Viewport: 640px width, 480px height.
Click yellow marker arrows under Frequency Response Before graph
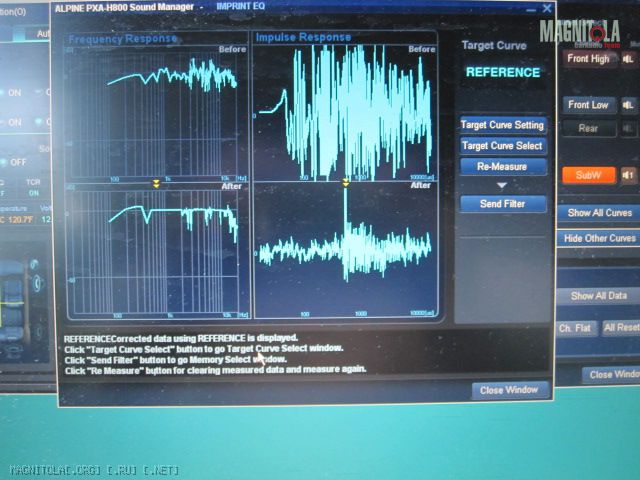pos(156,184)
